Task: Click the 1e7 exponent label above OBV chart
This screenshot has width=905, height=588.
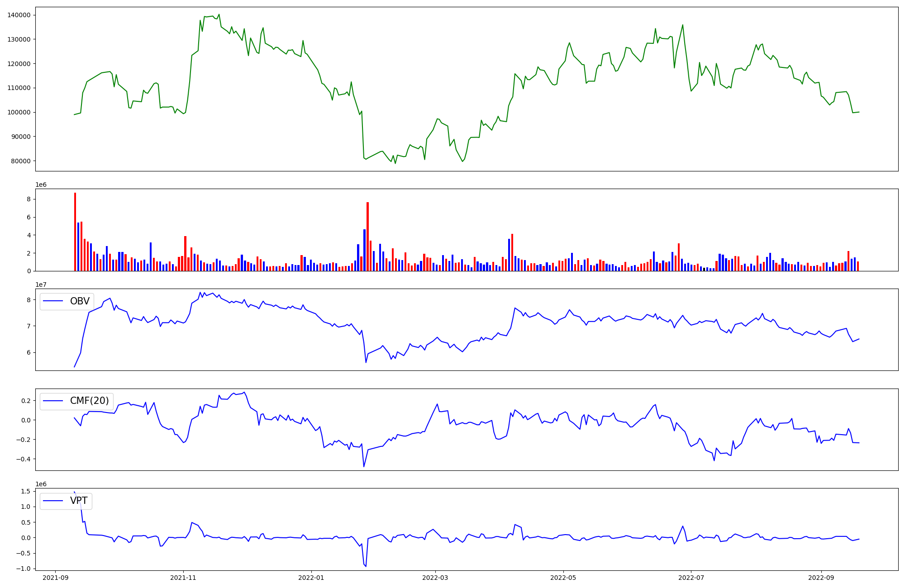Action: coord(41,285)
